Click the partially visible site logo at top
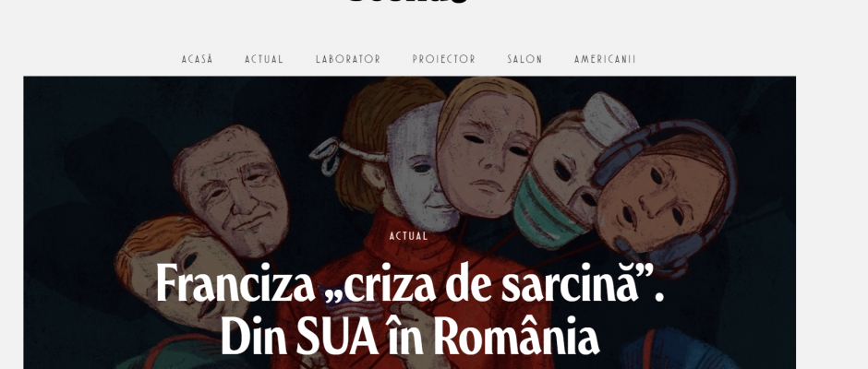This screenshot has width=868, height=369. (x=408, y=2)
